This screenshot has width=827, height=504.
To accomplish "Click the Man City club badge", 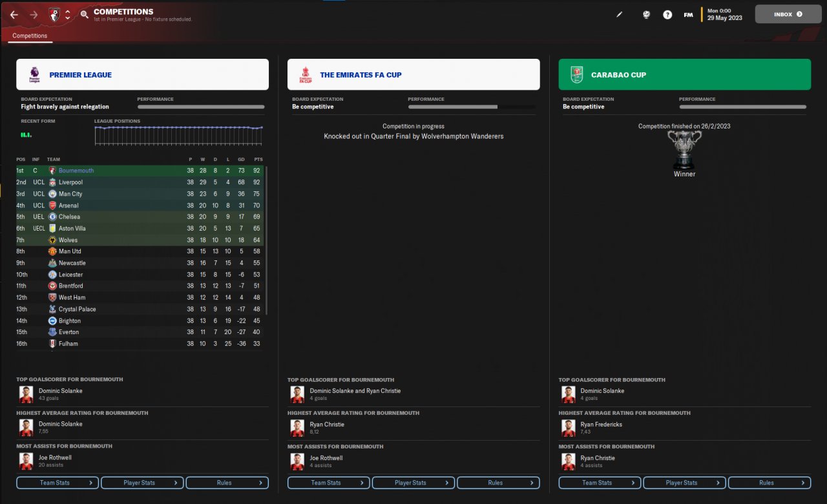I will pyautogui.click(x=52, y=194).
